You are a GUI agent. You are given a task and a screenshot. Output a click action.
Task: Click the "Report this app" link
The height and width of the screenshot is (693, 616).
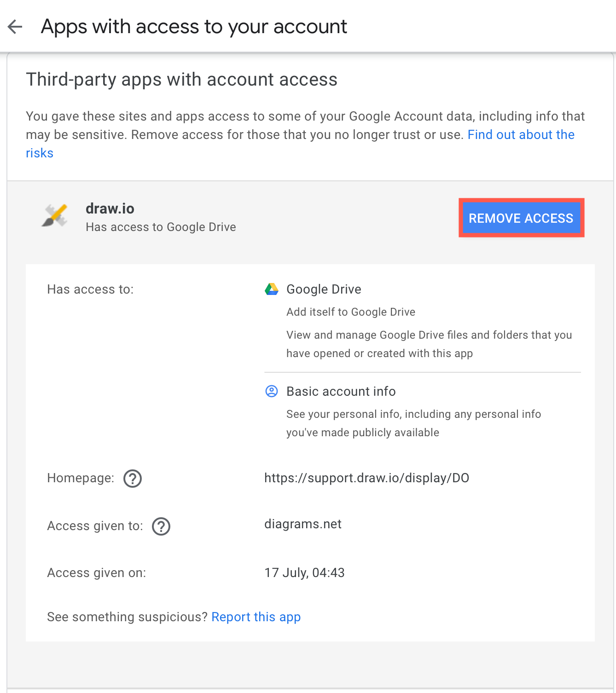click(256, 617)
